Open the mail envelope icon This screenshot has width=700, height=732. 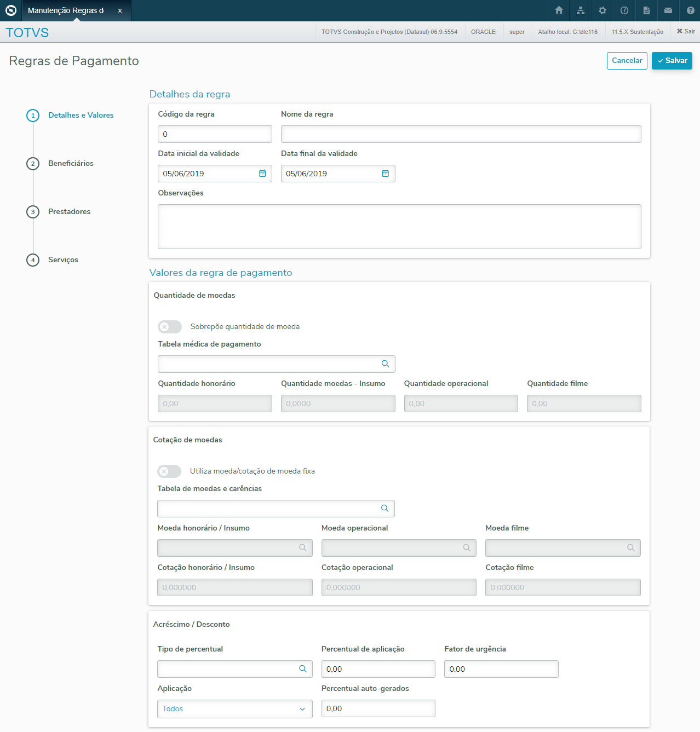pyautogui.click(x=668, y=10)
